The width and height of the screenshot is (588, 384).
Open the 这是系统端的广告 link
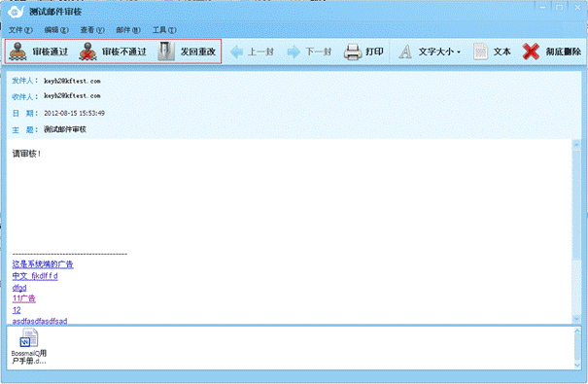coord(43,264)
